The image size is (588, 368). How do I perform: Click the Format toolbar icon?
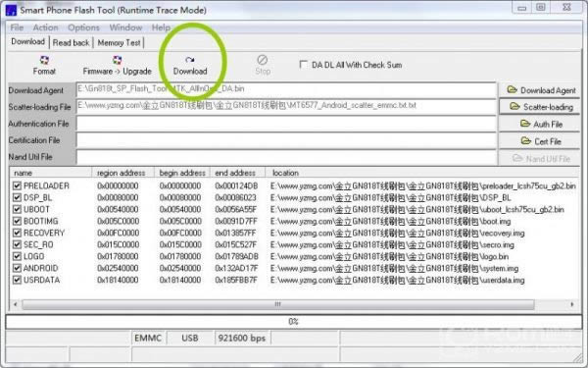coord(44,66)
